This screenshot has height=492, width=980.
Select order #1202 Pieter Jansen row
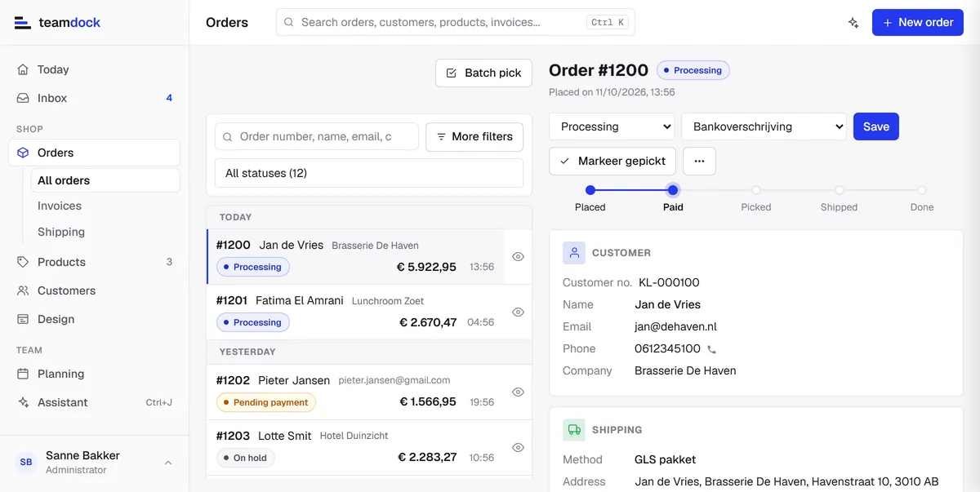(355, 392)
